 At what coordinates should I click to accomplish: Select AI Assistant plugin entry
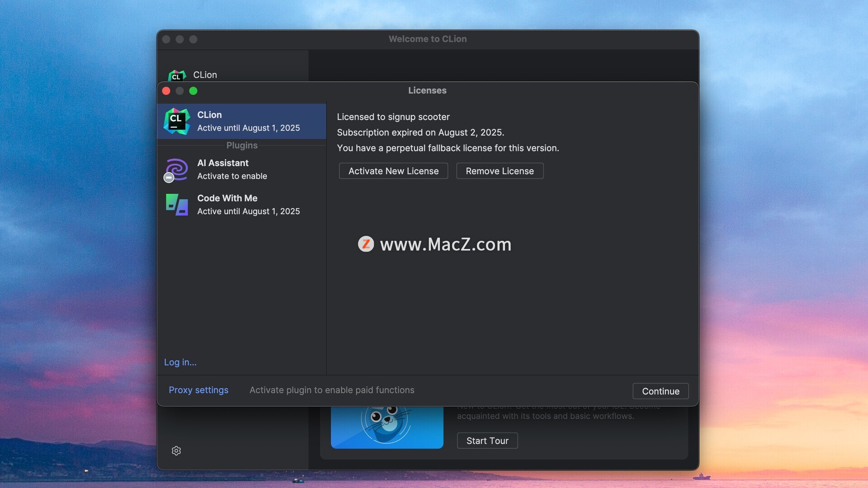pos(241,169)
